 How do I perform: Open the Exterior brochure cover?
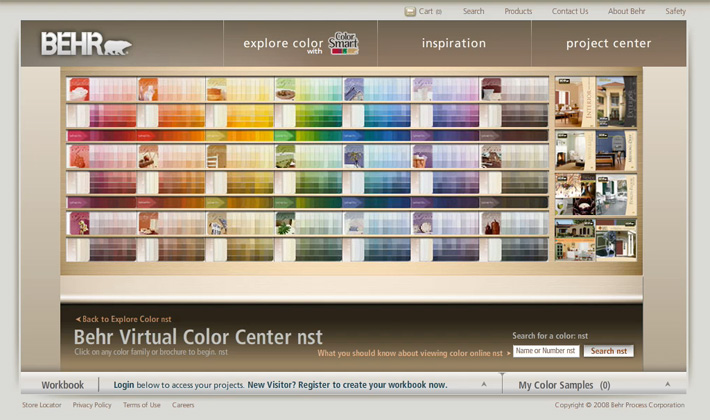pos(616,102)
